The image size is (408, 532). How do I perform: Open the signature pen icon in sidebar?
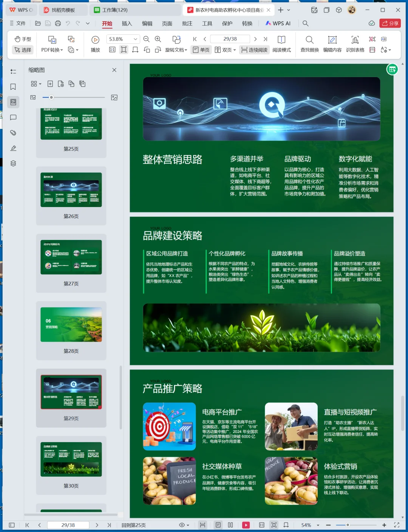[x=13, y=148]
